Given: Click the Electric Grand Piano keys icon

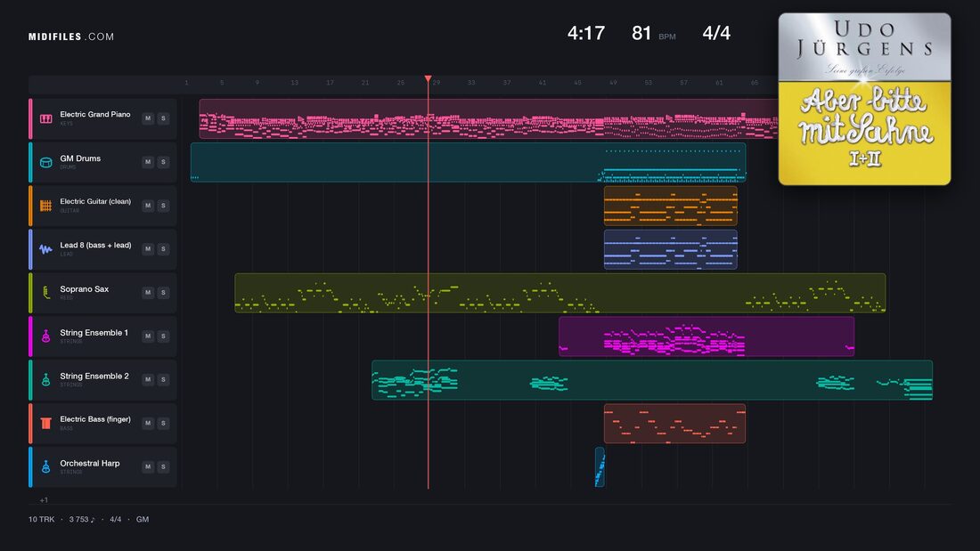Looking at the screenshot, I should (45, 118).
